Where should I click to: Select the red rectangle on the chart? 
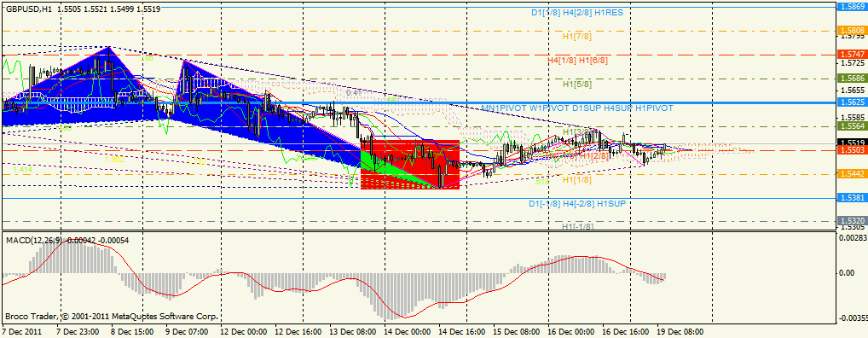tap(409, 164)
